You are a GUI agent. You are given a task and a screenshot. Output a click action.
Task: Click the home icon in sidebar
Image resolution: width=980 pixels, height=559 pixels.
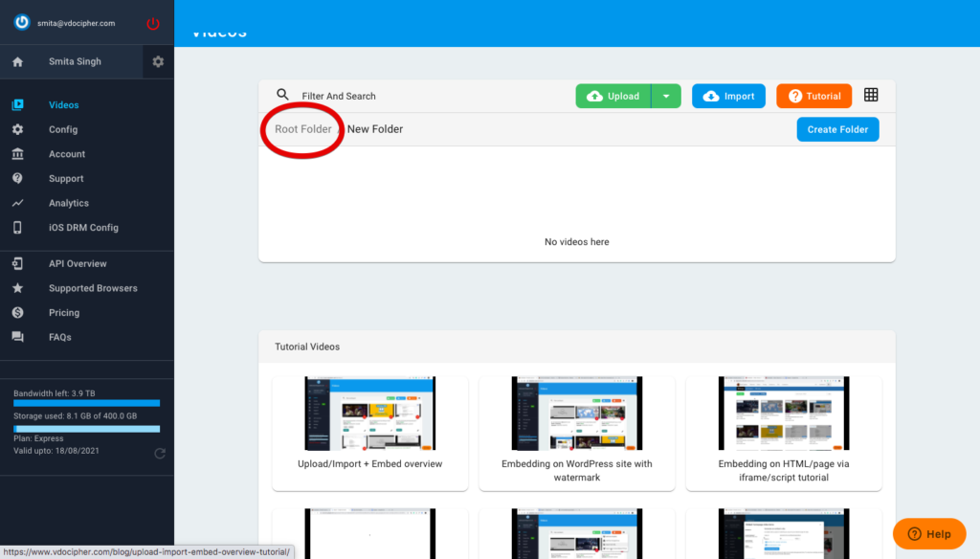tap(17, 61)
